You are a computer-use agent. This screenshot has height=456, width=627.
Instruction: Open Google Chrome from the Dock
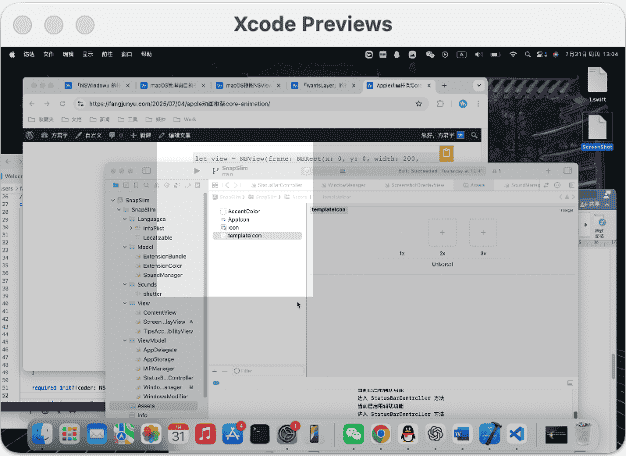(x=381, y=434)
